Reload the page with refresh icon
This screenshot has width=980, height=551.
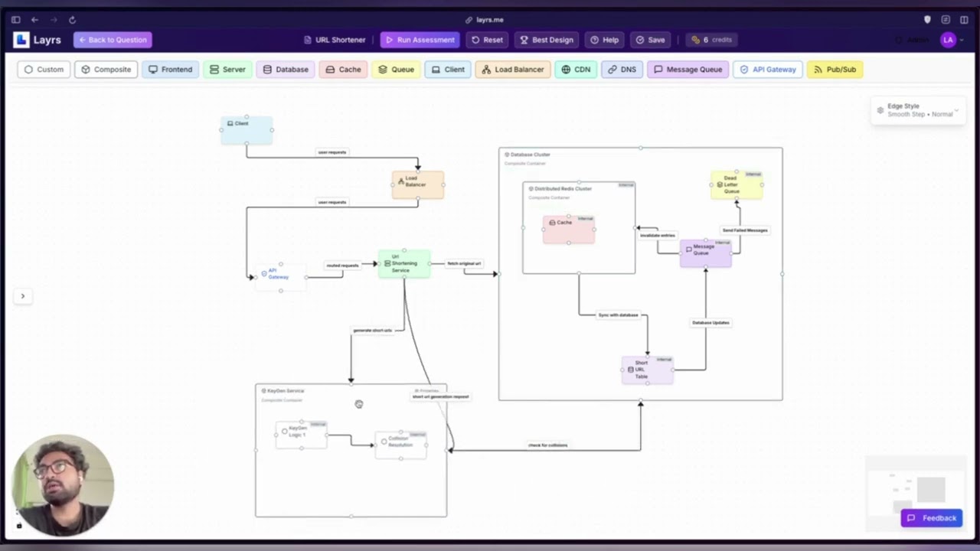point(72,20)
